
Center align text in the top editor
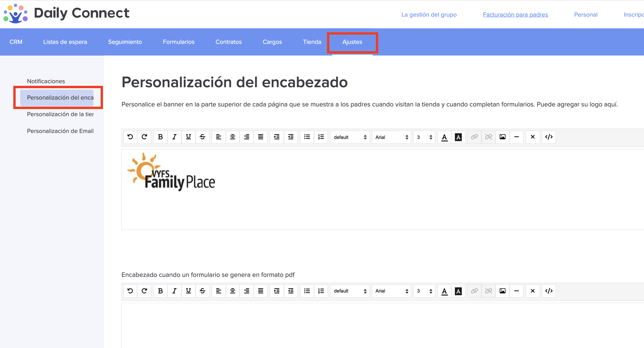click(x=233, y=137)
